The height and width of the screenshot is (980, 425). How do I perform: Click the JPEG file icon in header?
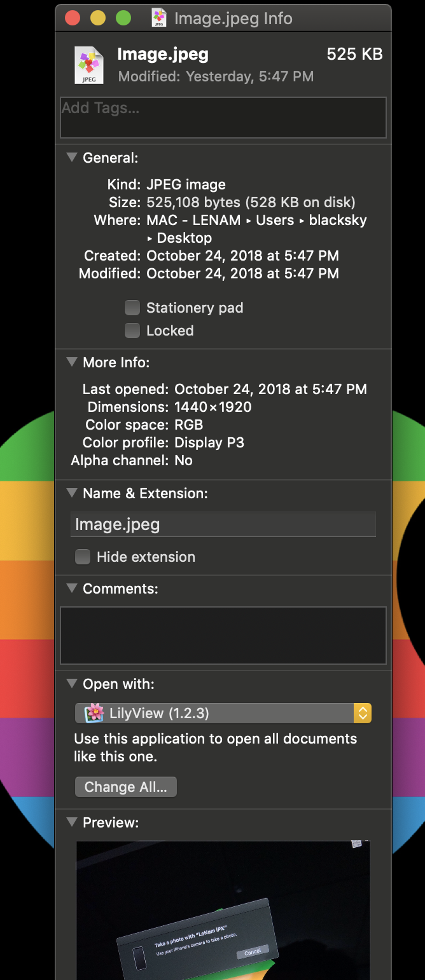coord(88,65)
